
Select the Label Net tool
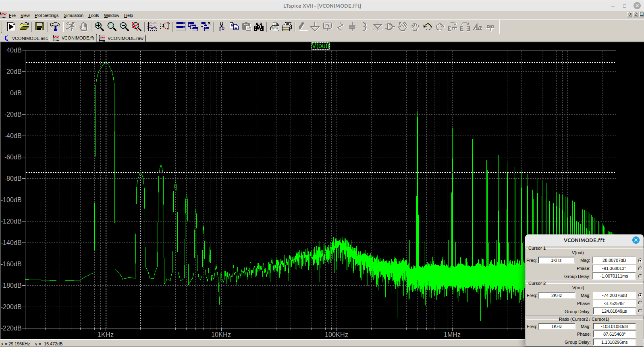click(328, 27)
